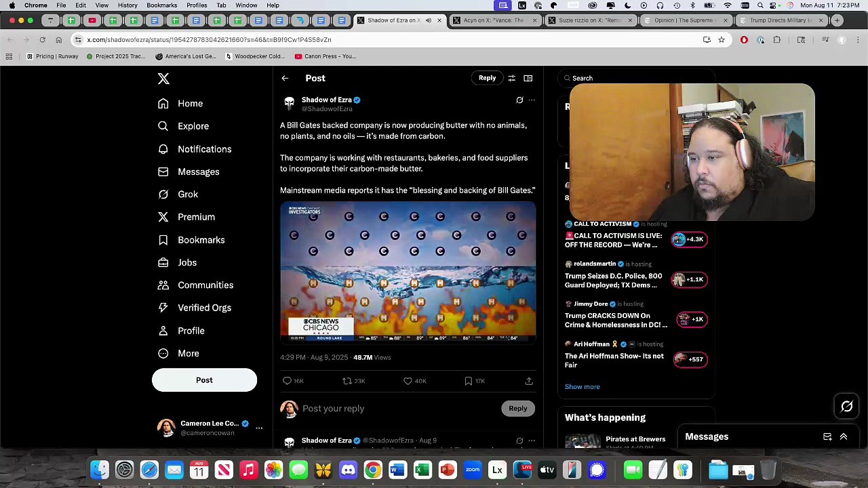This screenshot has height=488, width=868.
Task: Open Grok from the X sidebar
Action: coord(178,195)
